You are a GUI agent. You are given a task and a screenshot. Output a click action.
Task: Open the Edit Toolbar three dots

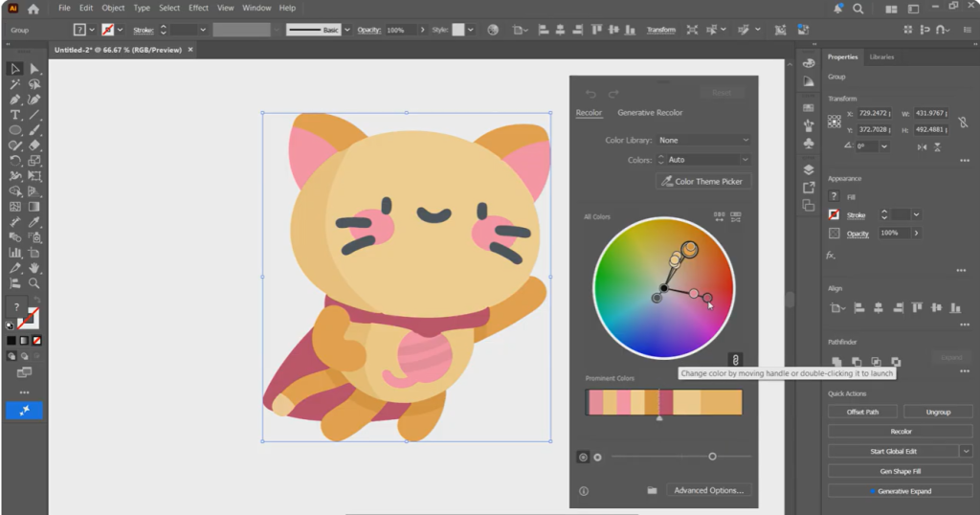coord(24,392)
